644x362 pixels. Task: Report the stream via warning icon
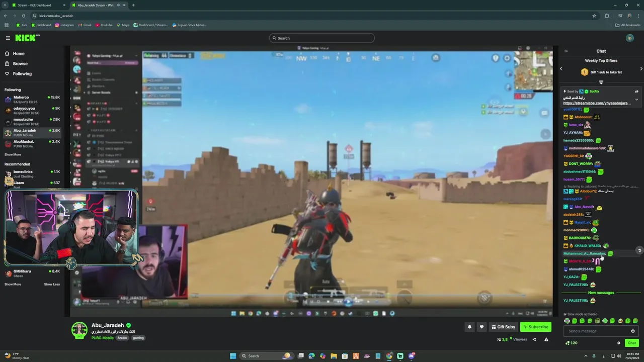pos(546,339)
